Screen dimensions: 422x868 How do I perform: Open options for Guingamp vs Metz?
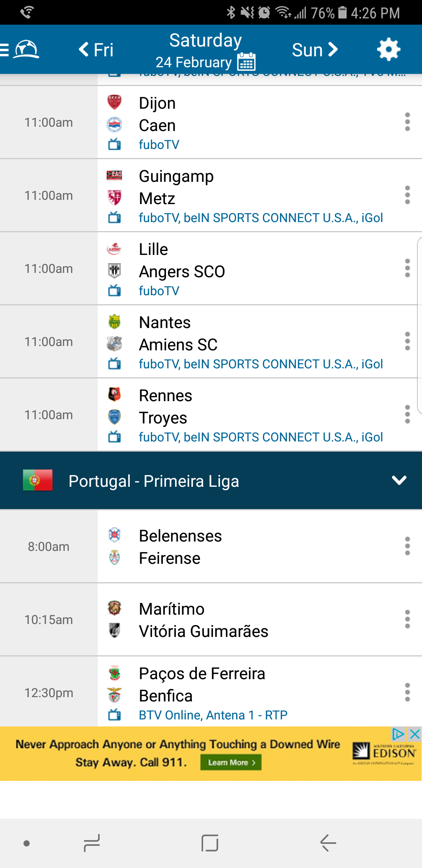[407, 195]
